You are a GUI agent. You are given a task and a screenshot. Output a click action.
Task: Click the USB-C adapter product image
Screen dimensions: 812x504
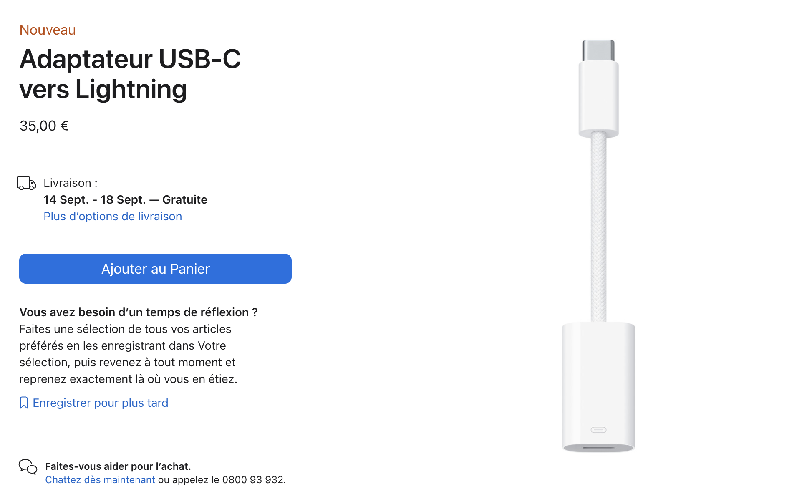click(598, 246)
